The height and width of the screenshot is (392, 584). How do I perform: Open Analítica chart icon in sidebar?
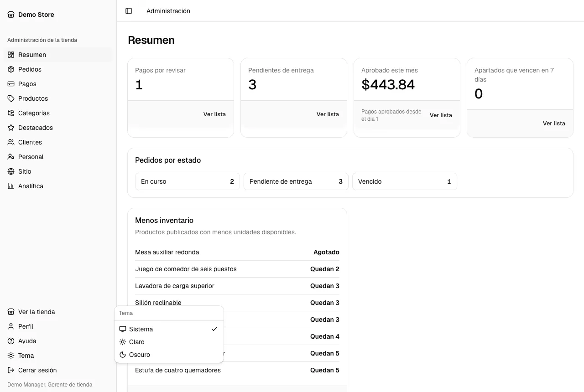pyautogui.click(x=11, y=186)
